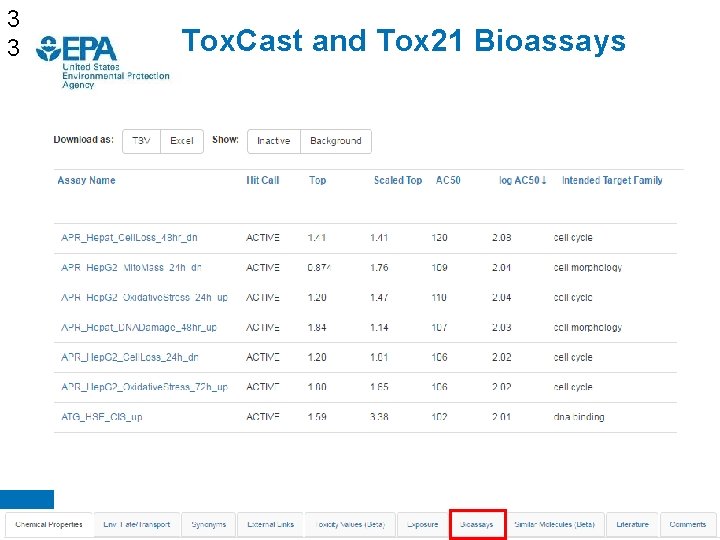Select AC50 value 107
The image size is (720, 540).
pyautogui.click(x=439, y=327)
